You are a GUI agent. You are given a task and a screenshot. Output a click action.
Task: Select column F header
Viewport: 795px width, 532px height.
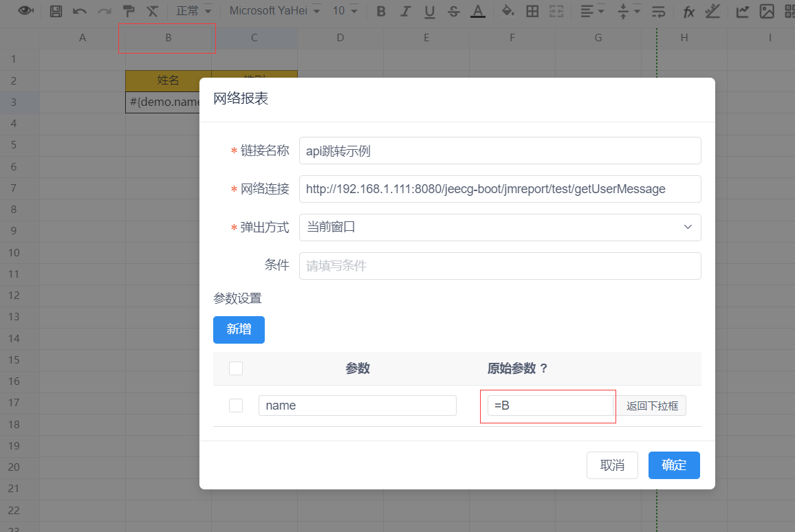[x=512, y=38]
